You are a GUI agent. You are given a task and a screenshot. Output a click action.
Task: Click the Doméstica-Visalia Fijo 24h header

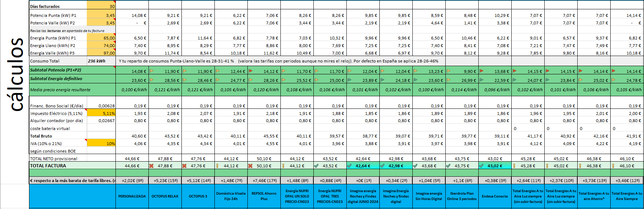click(x=231, y=196)
